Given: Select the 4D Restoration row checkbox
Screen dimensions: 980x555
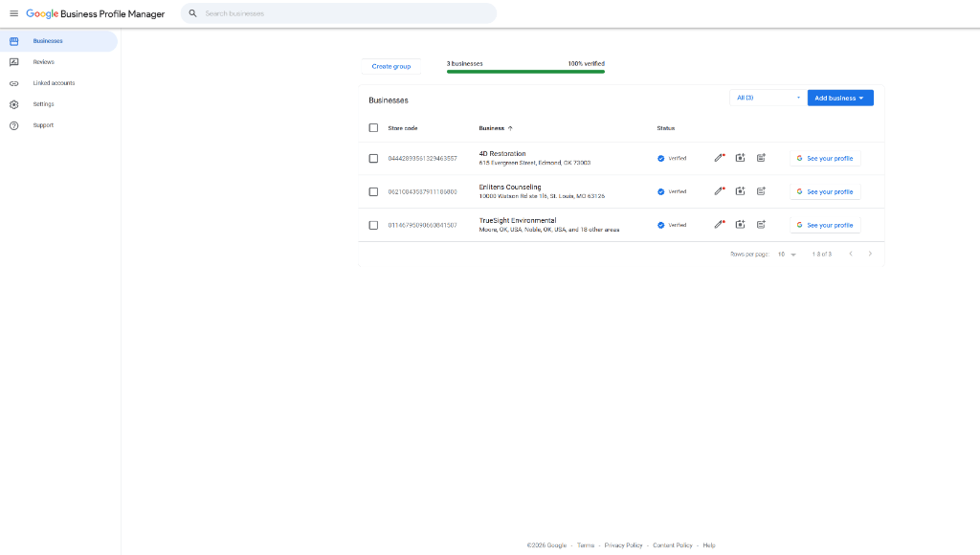Looking at the screenshot, I should click(373, 158).
